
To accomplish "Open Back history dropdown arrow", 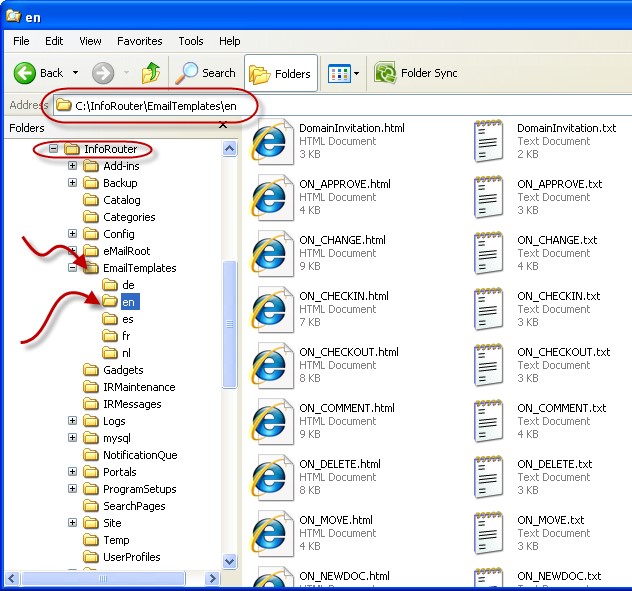I will tap(75, 73).
